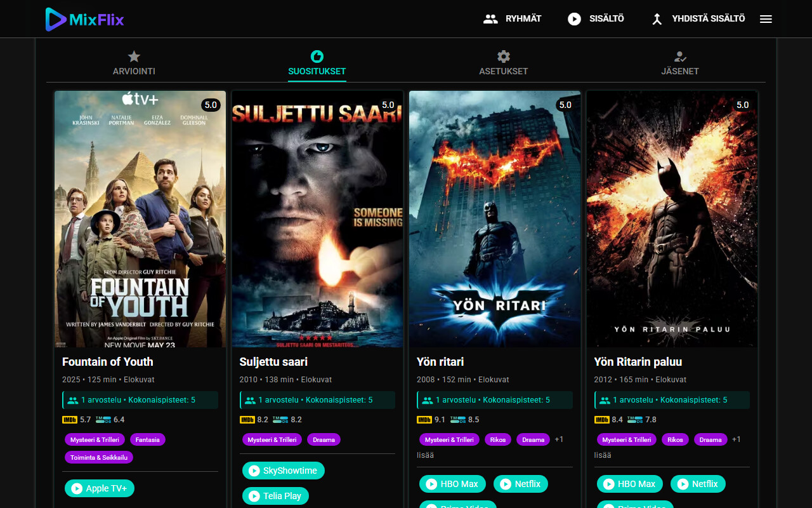Click the play icon in Apple TV+ button
812x508 pixels.
coord(77,488)
